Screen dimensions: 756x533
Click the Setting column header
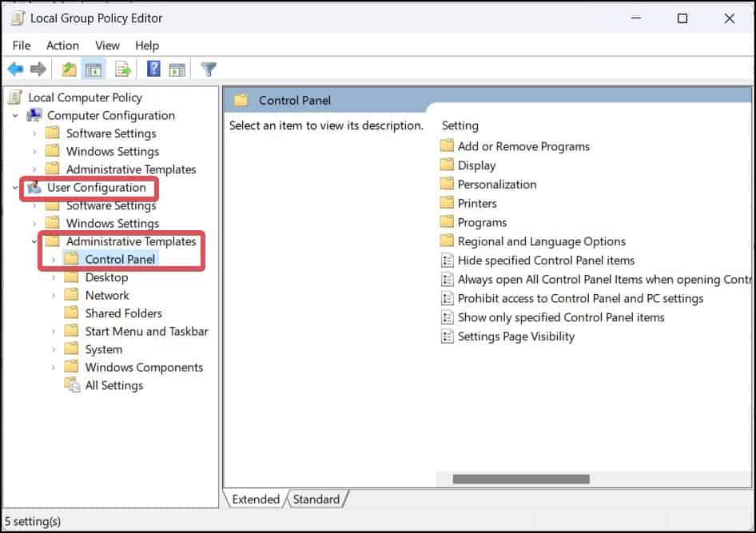coord(460,125)
